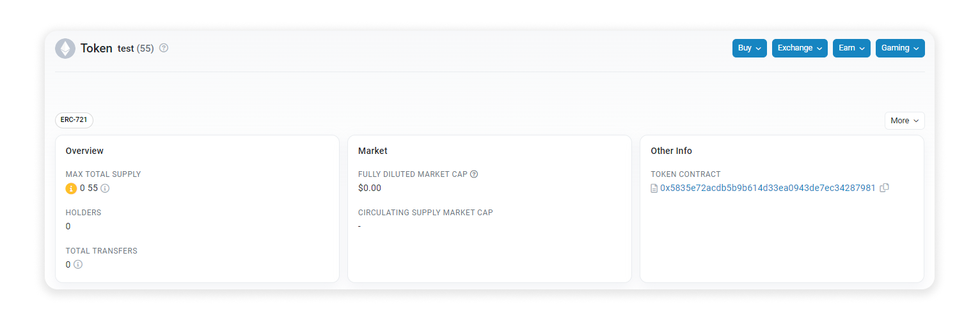Click the Other Info card heading

pyautogui.click(x=671, y=151)
